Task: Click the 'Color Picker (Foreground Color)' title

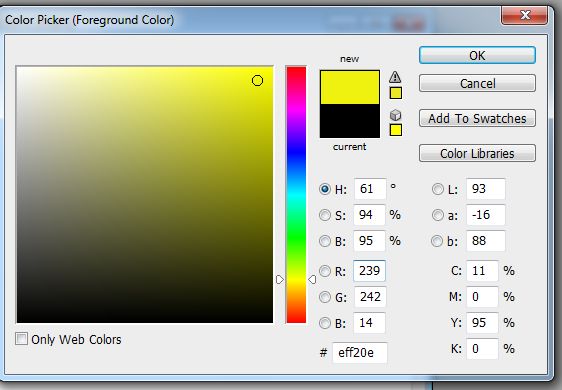Action: (89, 20)
